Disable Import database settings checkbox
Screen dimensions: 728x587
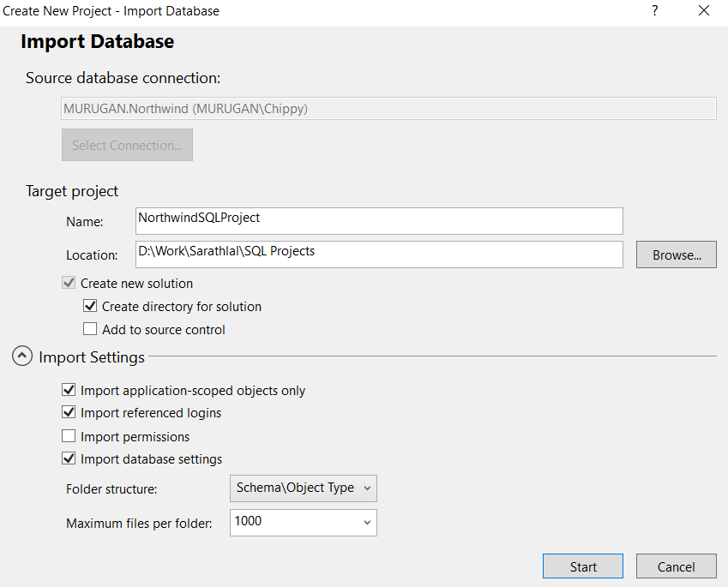click(69, 458)
